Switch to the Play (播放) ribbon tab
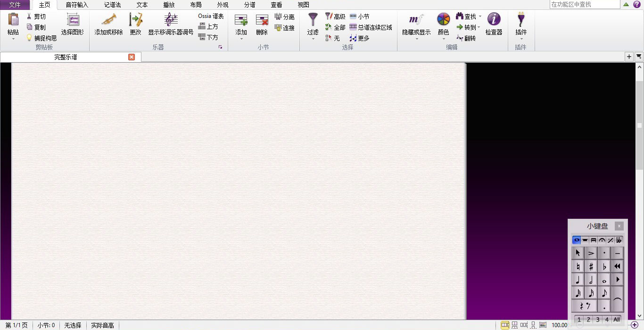 pyautogui.click(x=169, y=5)
